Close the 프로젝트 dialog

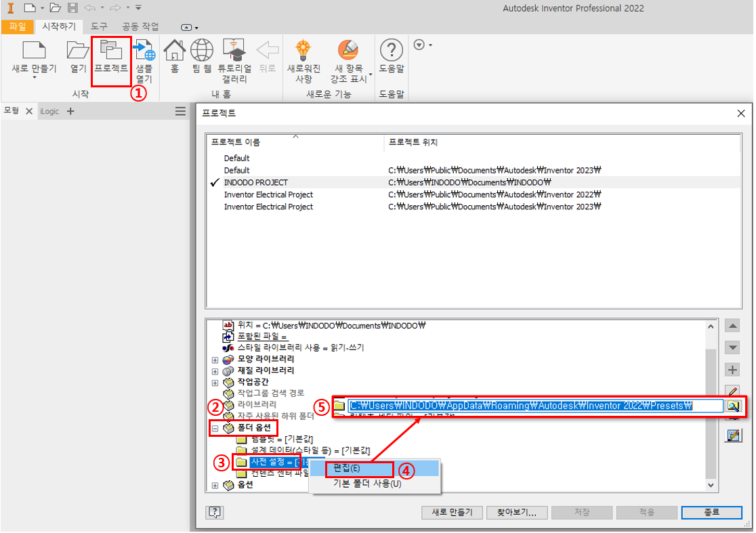point(741,113)
